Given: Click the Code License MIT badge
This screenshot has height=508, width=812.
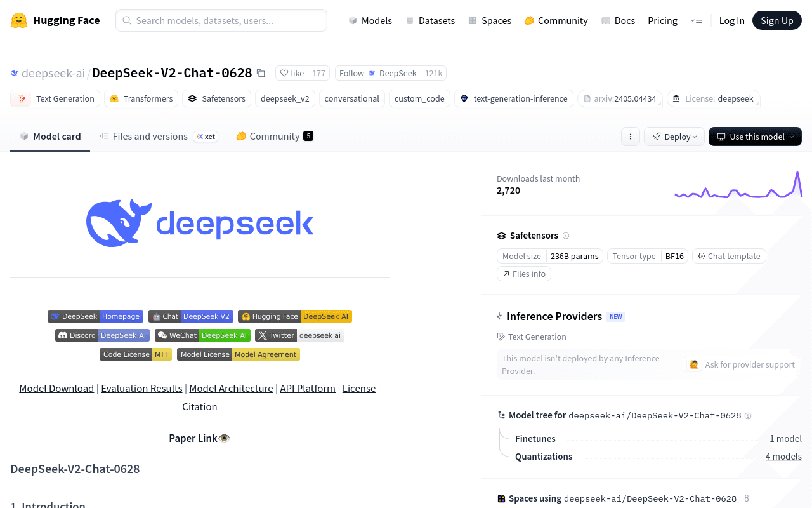Looking at the screenshot, I should [136, 354].
